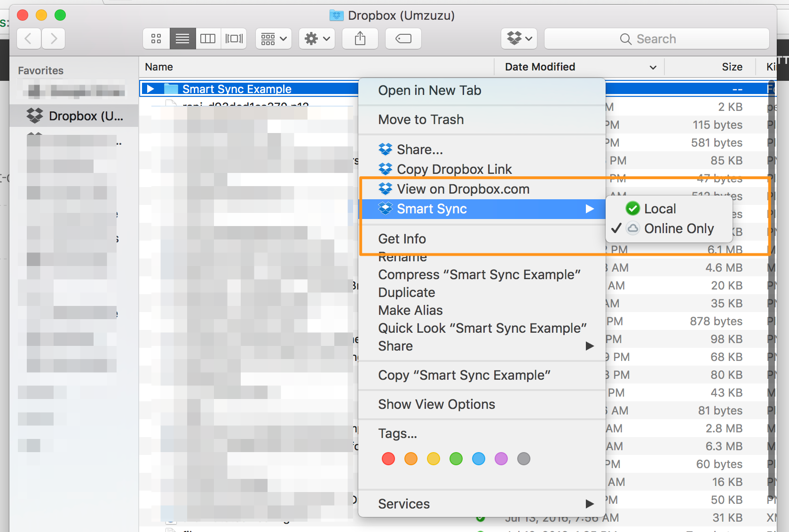This screenshot has height=532, width=789.
Task: Go back with the left arrow button
Action: point(29,39)
